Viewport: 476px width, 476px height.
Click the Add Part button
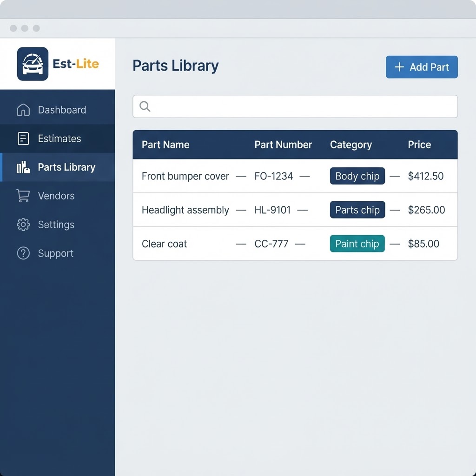pos(422,67)
